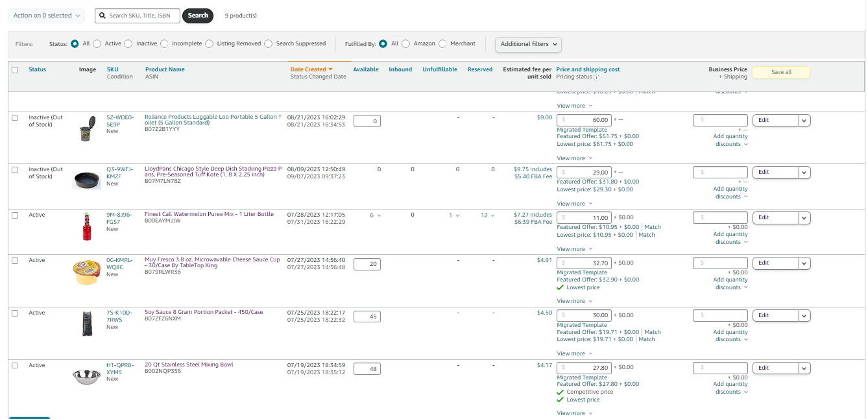Open the Stainless Steel Mixing Bowl thumbnail
The image size is (868, 419).
tap(86, 376)
